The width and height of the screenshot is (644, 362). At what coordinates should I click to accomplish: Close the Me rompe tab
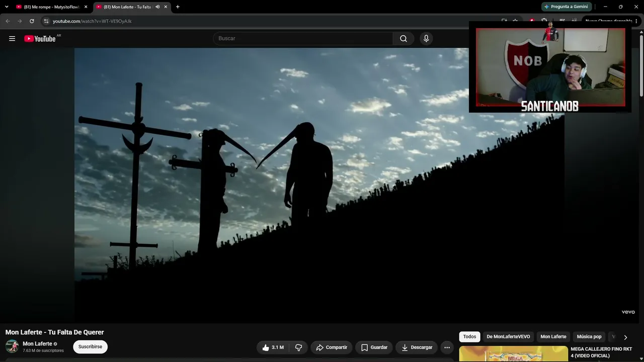(86, 7)
